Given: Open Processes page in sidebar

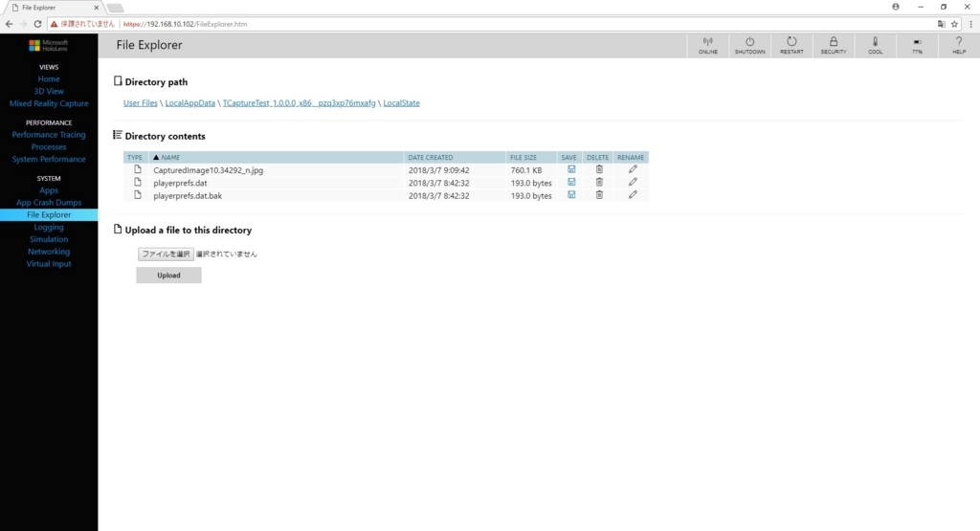Looking at the screenshot, I should pos(49,146).
